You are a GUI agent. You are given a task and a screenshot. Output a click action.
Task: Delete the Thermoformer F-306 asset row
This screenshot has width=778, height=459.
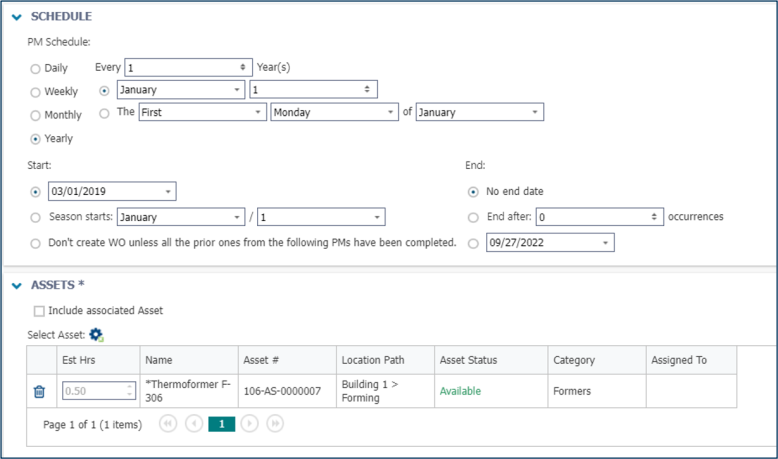(x=39, y=392)
